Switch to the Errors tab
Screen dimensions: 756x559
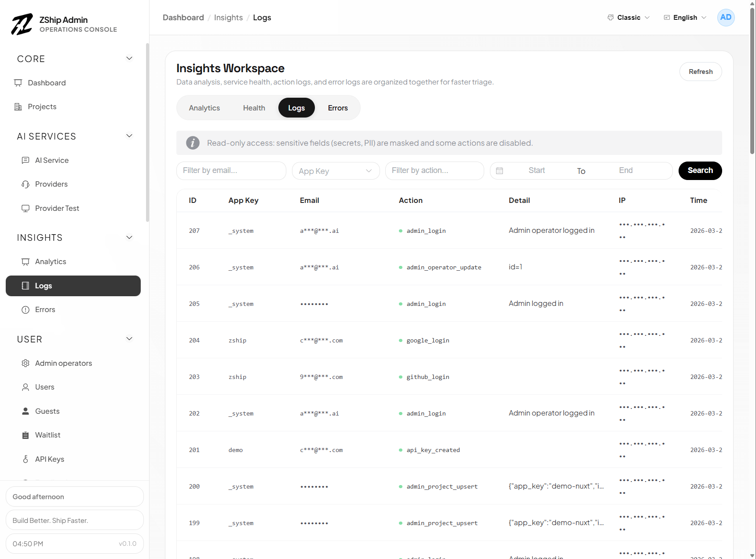point(338,108)
